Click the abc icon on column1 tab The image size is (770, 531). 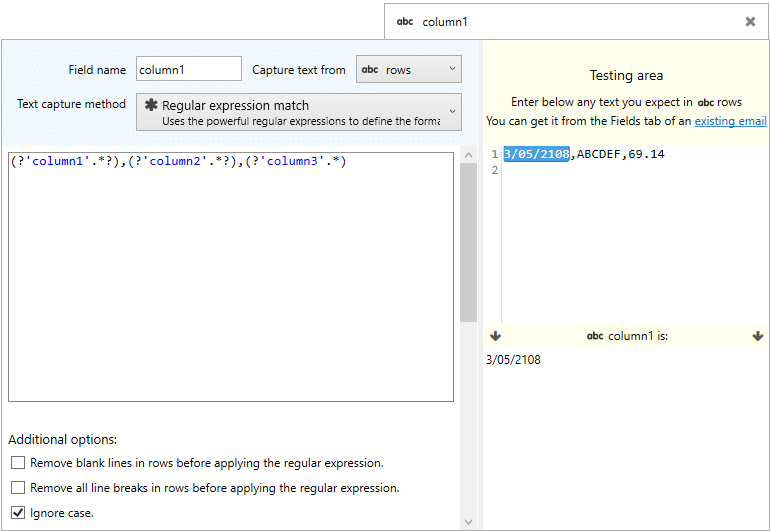coord(405,22)
